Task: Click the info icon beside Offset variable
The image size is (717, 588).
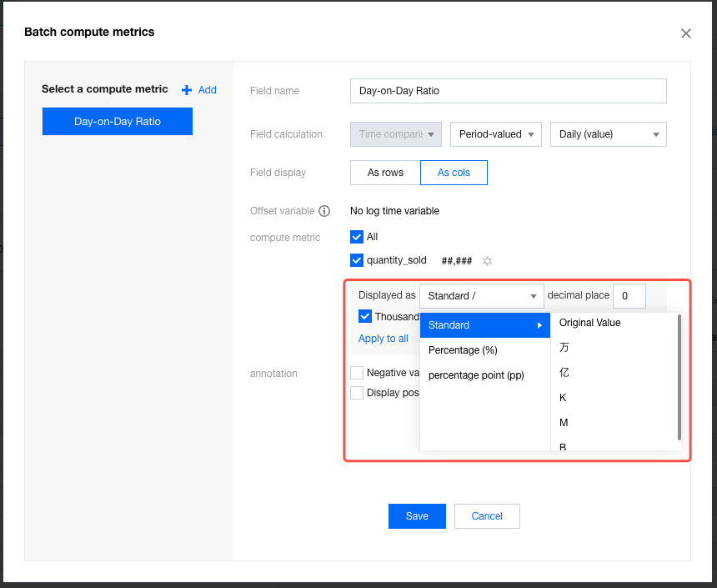Action: point(324,211)
